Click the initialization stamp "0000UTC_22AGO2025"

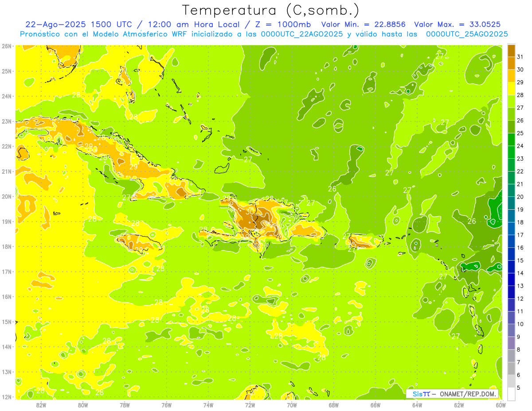302,34
